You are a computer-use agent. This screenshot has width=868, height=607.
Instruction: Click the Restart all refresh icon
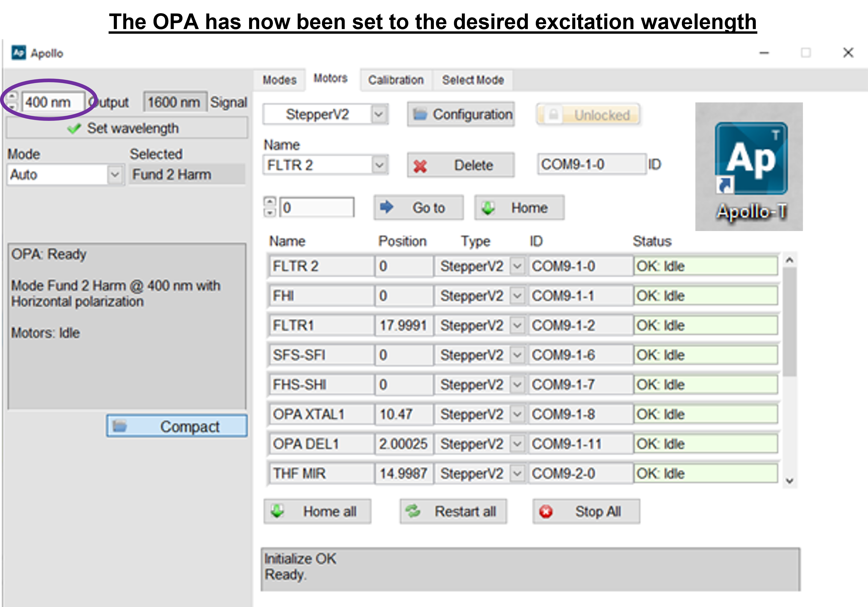point(412,511)
